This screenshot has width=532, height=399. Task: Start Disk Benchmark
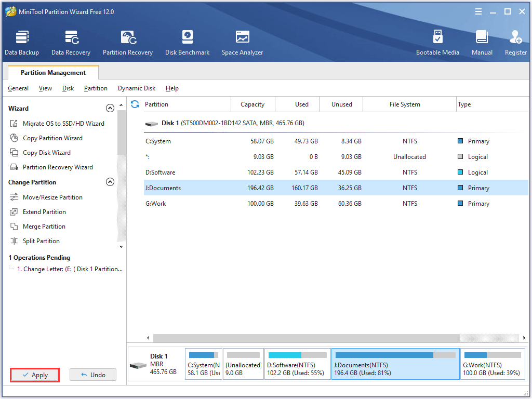[x=187, y=43]
